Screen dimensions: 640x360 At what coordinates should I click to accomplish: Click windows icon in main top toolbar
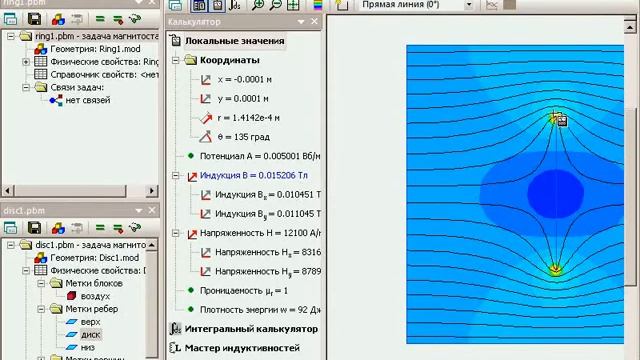[175, 5]
